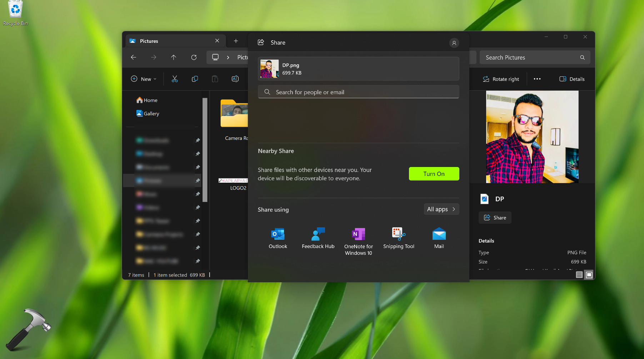Image resolution: width=644 pixels, height=359 pixels.
Task: Expand All apps in Share using
Action: tap(441, 209)
